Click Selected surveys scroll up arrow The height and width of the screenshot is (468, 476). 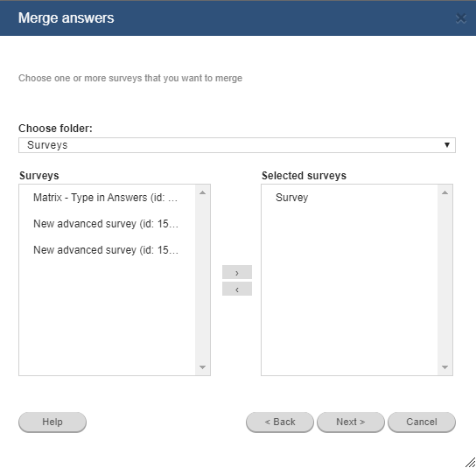[x=444, y=192]
